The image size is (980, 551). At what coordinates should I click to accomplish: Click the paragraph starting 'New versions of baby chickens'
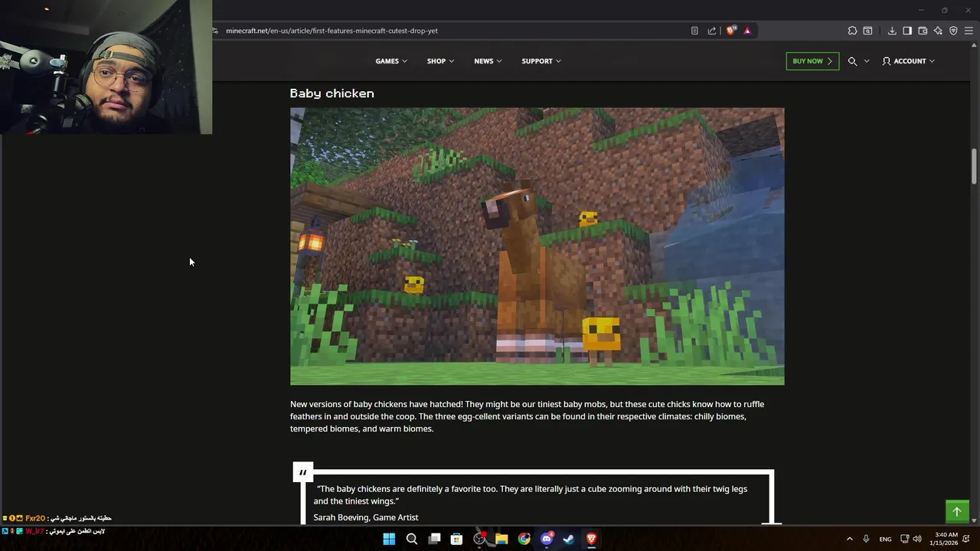(527, 416)
